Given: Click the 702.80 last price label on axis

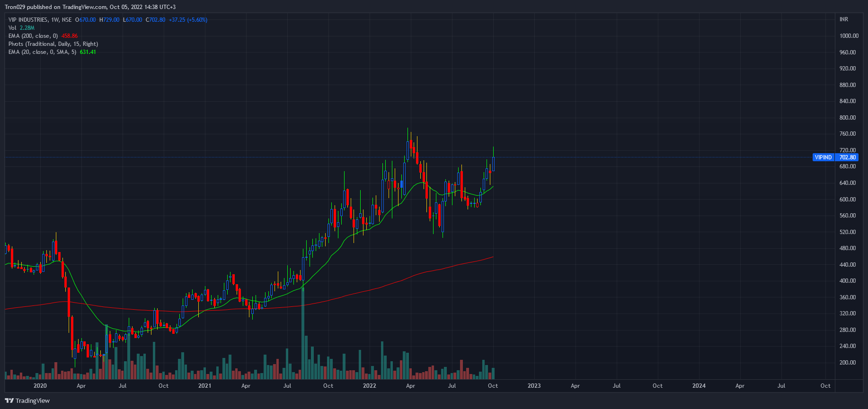Looking at the screenshot, I should [847, 157].
